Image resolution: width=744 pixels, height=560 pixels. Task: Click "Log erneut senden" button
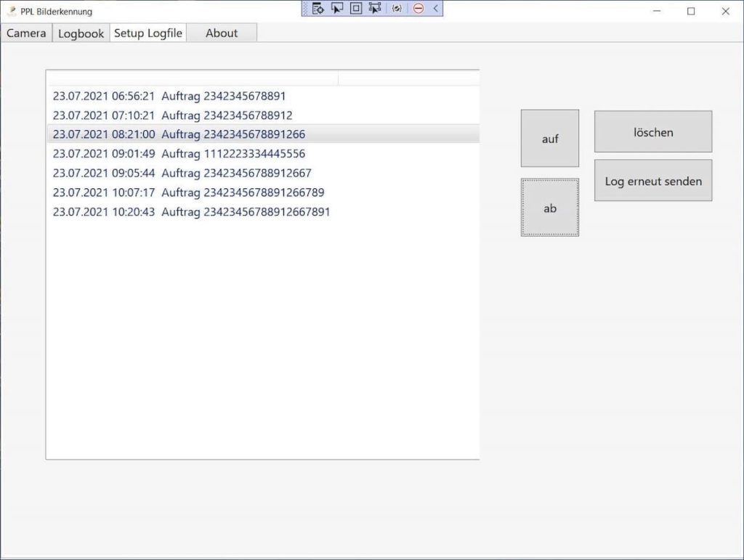[652, 181]
